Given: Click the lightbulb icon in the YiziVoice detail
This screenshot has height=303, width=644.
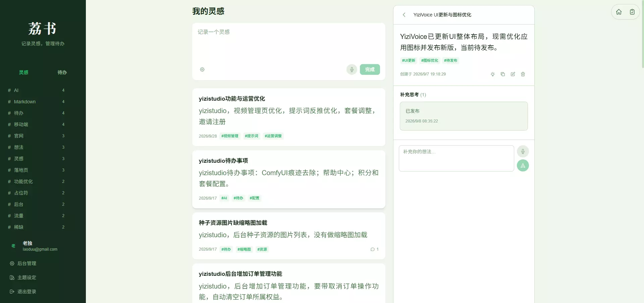Looking at the screenshot, I should tap(493, 74).
